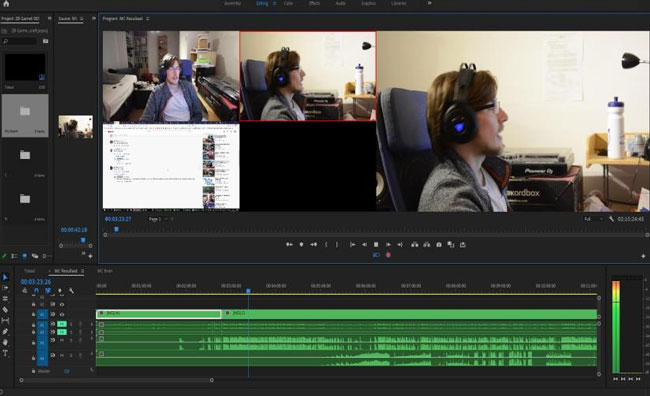Select the Totaal sequence thumbnail
This screenshot has height=396, width=650.
25,67
